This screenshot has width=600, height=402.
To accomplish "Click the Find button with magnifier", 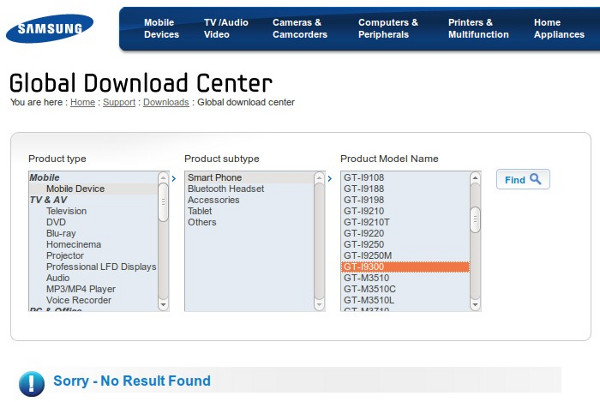I will tap(523, 180).
